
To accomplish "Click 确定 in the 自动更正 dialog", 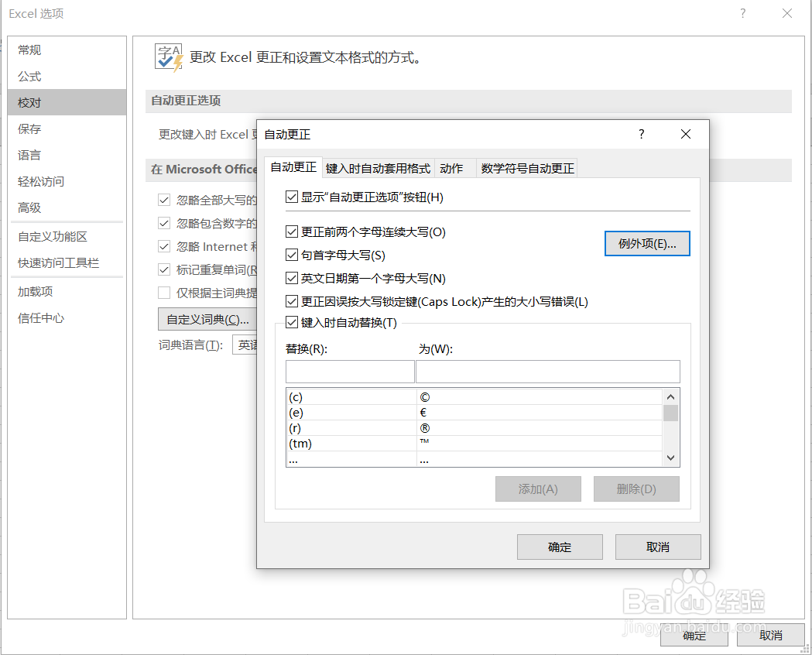I will 560,547.
